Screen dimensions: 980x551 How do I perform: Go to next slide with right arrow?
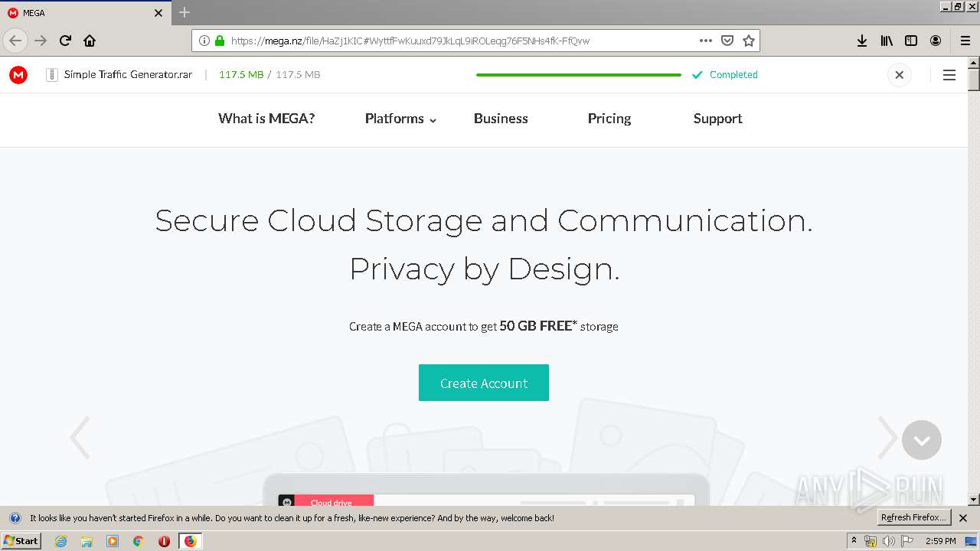point(887,438)
